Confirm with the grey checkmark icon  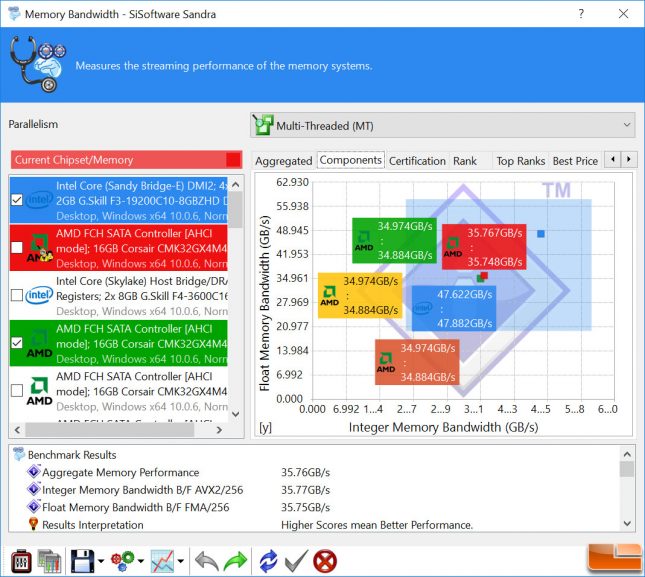pos(296,561)
